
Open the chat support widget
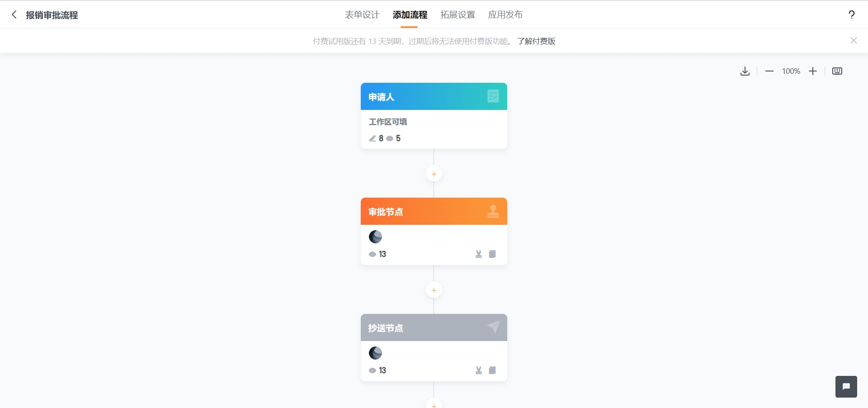coord(846,387)
